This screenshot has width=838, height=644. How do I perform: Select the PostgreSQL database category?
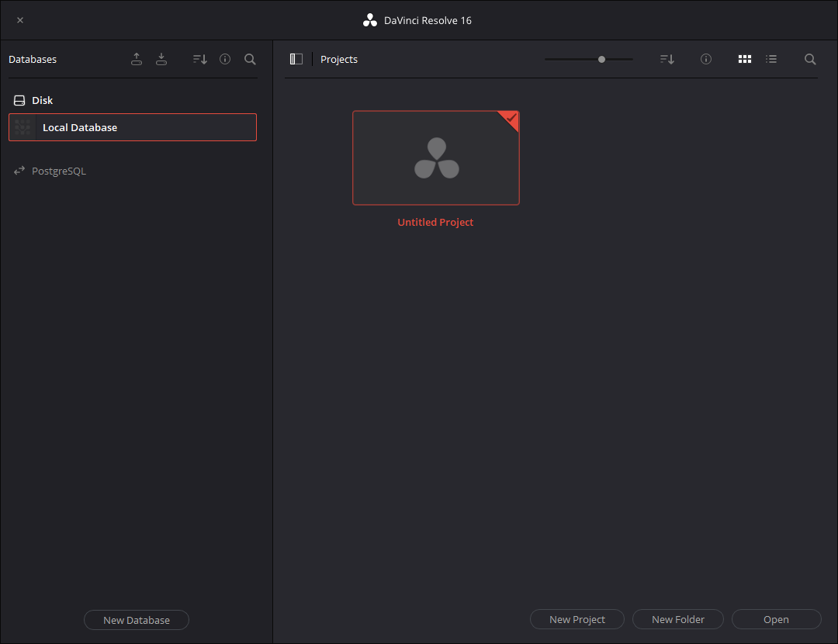[x=58, y=171]
